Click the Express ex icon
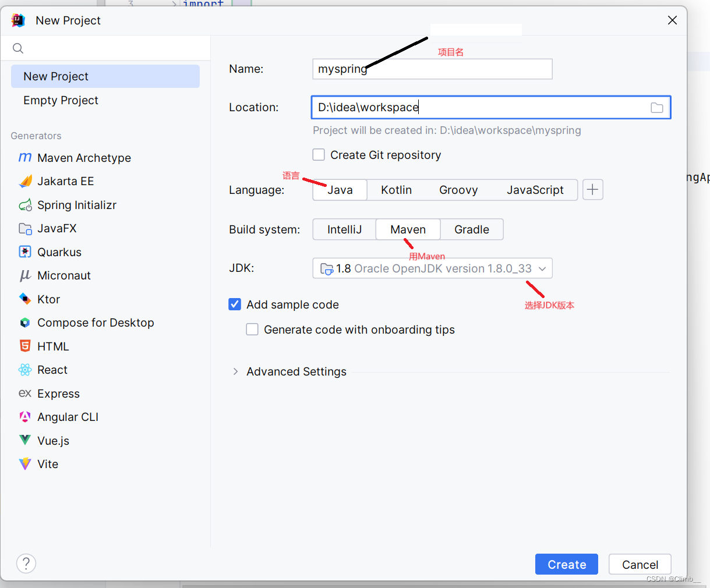Screen dimensions: 710x588 coord(25,394)
